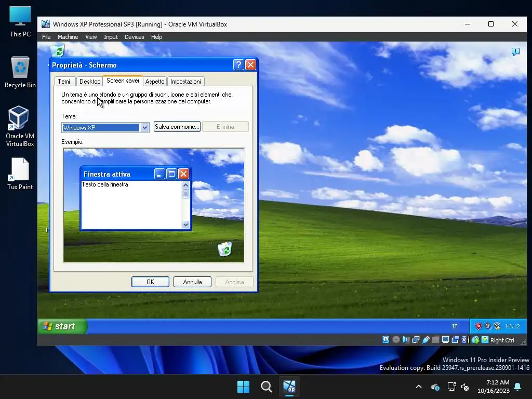The width and height of the screenshot is (532, 399).
Task: Cancel with the Annulla button
Action: pyautogui.click(x=192, y=282)
